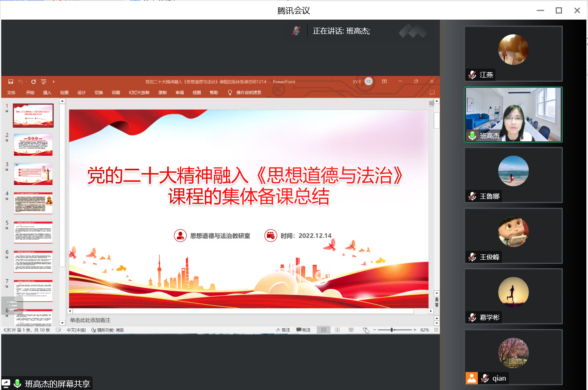Open the comments pane icon in ribbon corner
The width and height of the screenshot is (588, 390).
(x=432, y=93)
